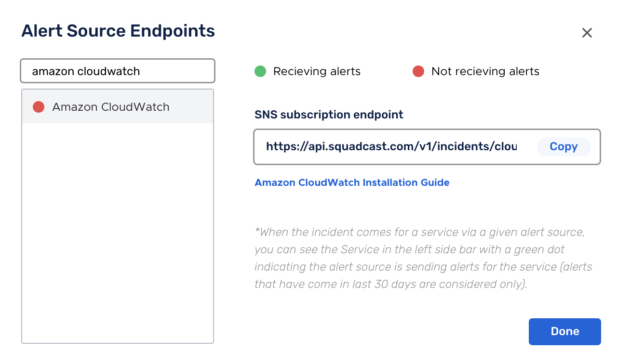Click the red Not recieving alerts legend dot
The height and width of the screenshot is (364, 617).
(418, 72)
